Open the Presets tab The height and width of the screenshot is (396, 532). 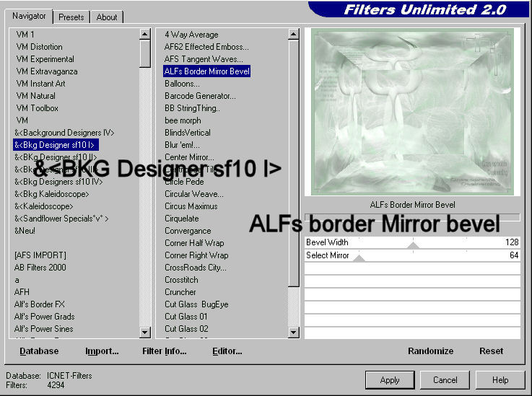tap(71, 17)
